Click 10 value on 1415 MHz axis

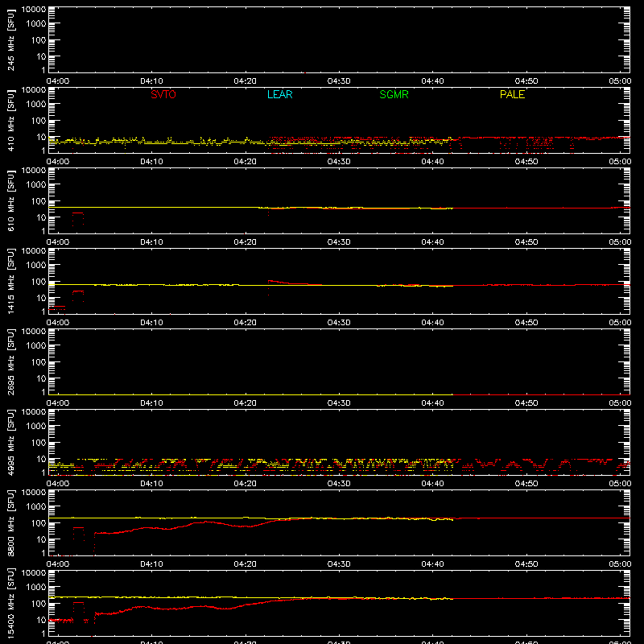click(42, 298)
